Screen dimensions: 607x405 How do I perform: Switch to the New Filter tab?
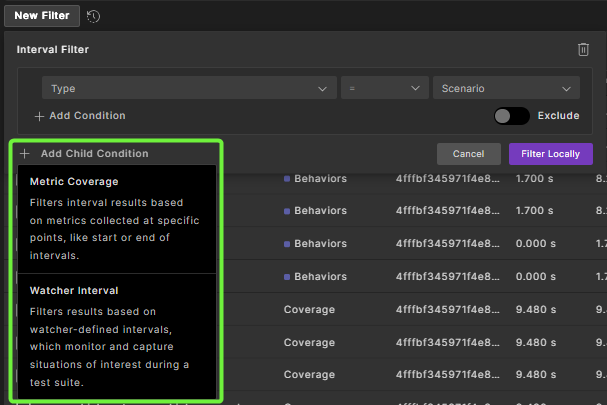pos(41,16)
